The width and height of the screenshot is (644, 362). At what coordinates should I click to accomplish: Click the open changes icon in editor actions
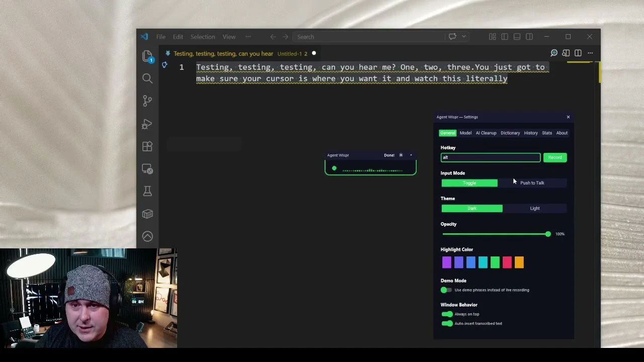(566, 53)
